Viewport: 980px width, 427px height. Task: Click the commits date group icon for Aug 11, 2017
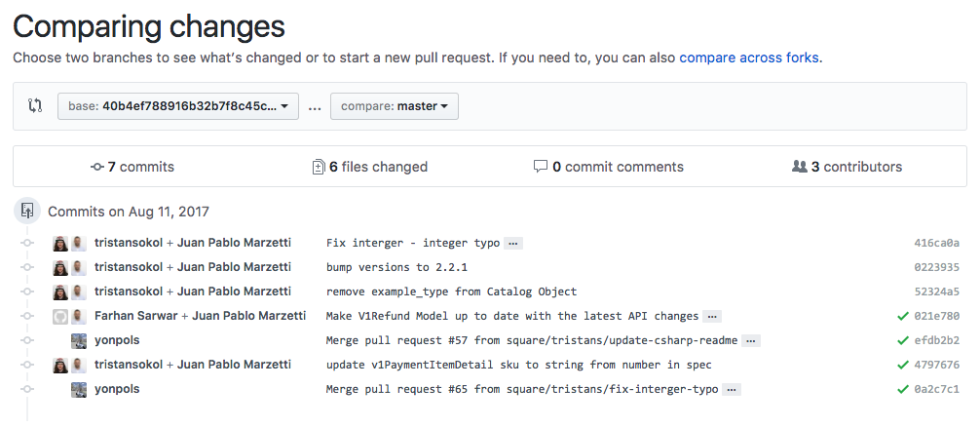pyautogui.click(x=27, y=211)
